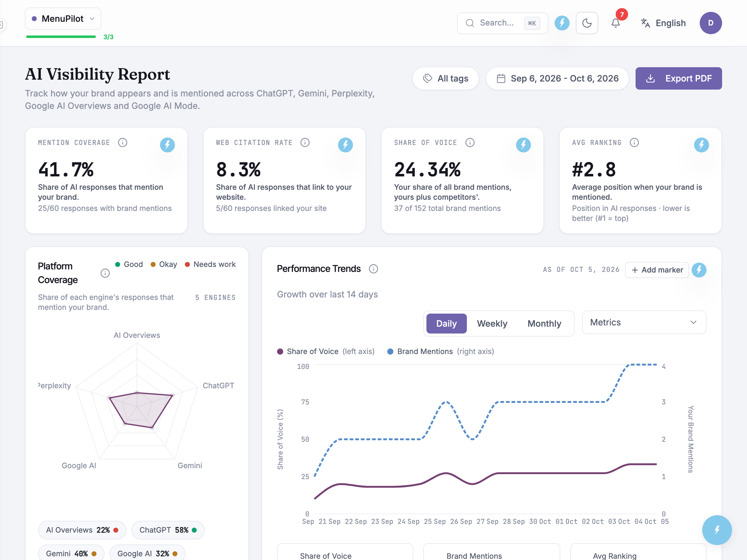Click Export PDF button

(x=679, y=78)
